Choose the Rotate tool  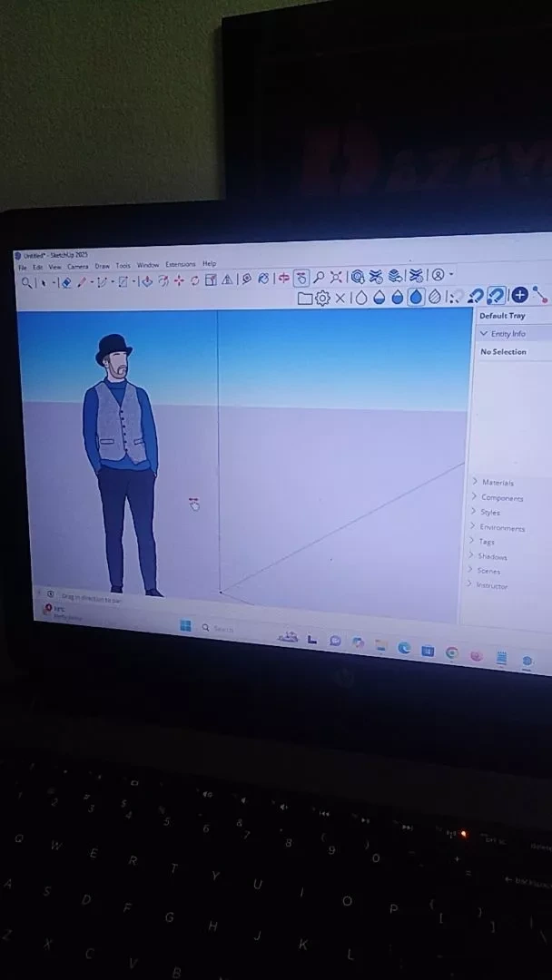tap(194, 280)
